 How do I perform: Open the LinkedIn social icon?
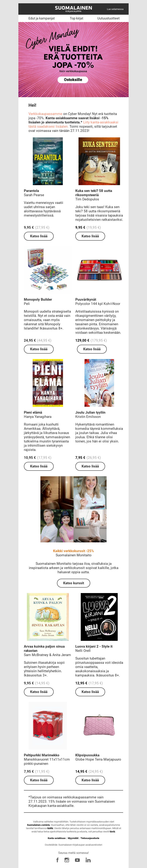tap(88, 860)
